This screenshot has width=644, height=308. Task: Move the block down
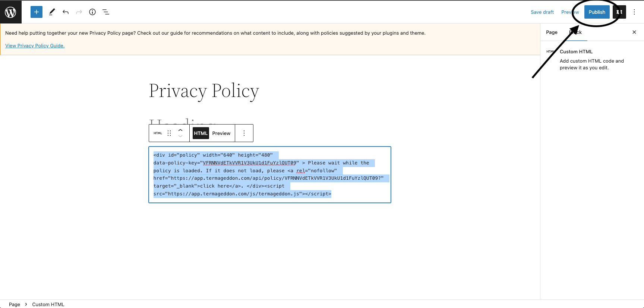click(x=180, y=136)
